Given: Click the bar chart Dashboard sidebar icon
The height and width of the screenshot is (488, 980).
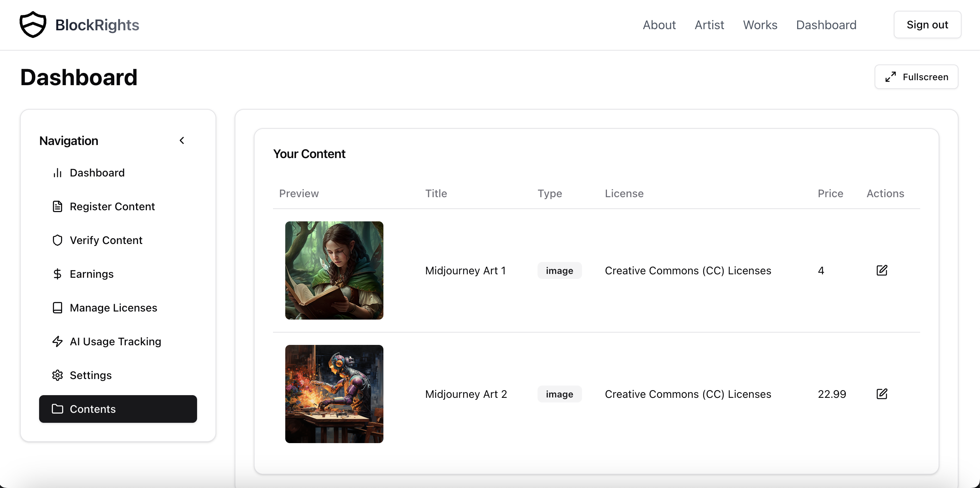Looking at the screenshot, I should (58, 173).
